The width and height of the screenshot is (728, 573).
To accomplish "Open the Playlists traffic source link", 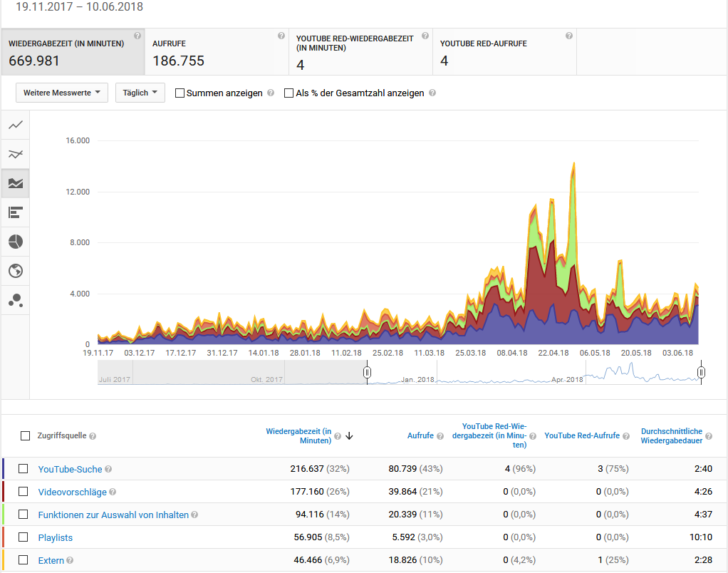I will (x=56, y=537).
